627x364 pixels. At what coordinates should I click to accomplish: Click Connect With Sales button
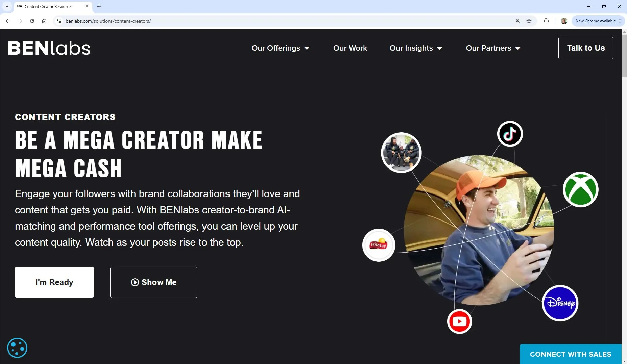coord(571,354)
